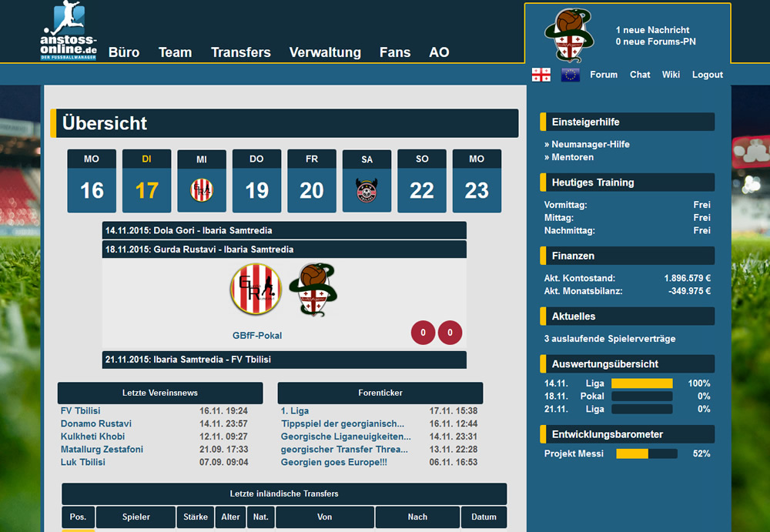Click the Von column header
The height and width of the screenshot is (532, 770).
tap(325, 517)
